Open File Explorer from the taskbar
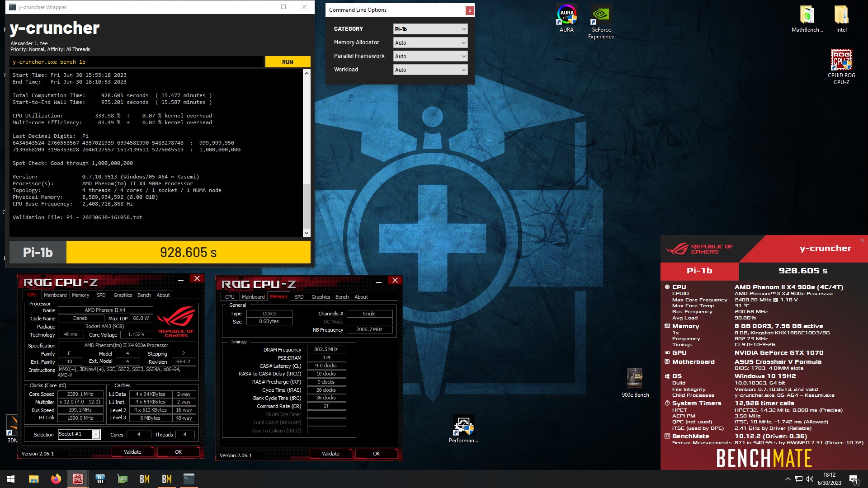This screenshot has height=488, width=868. coord(33,479)
